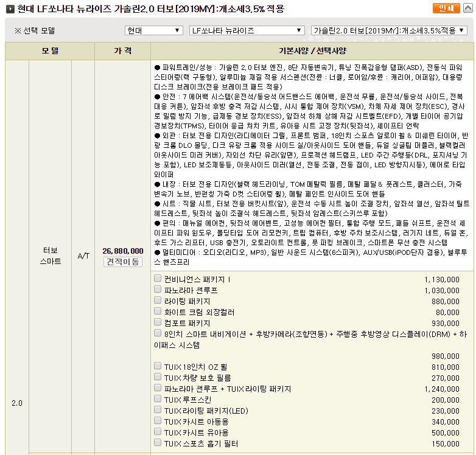Check the TUIX 18인치 OZ 휠 option

click(157, 366)
